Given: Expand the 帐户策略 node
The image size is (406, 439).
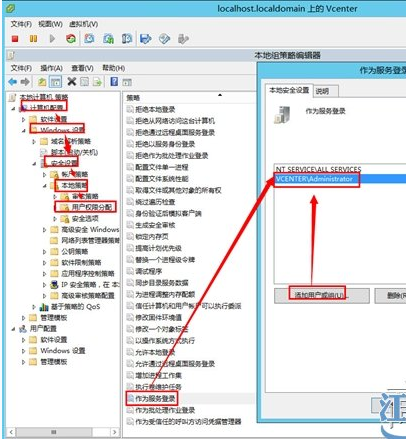Looking at the screenshot, I should pyautogui.click(x=45, y=174).
